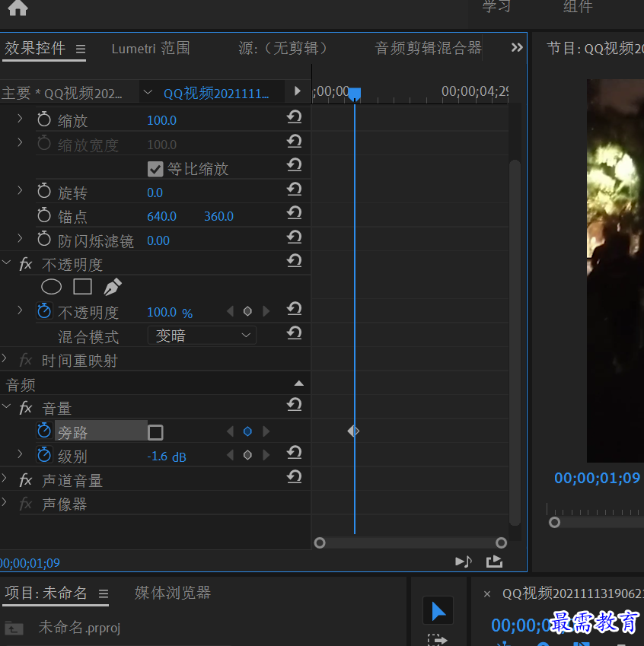Go to next 级别 keyframe

pos(266,455)
